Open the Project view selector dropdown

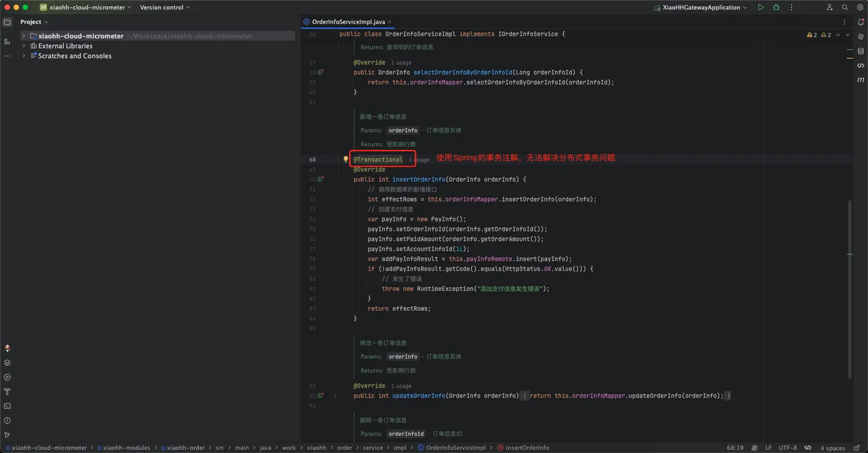click(x=34, y=22)
